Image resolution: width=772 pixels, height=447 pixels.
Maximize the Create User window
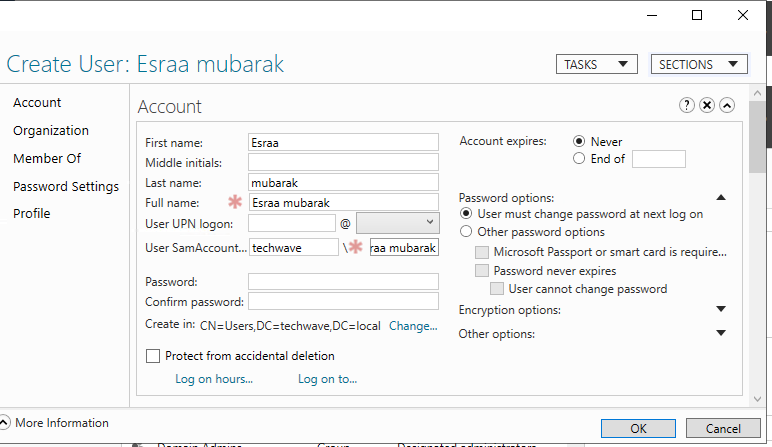click(697, 15)
